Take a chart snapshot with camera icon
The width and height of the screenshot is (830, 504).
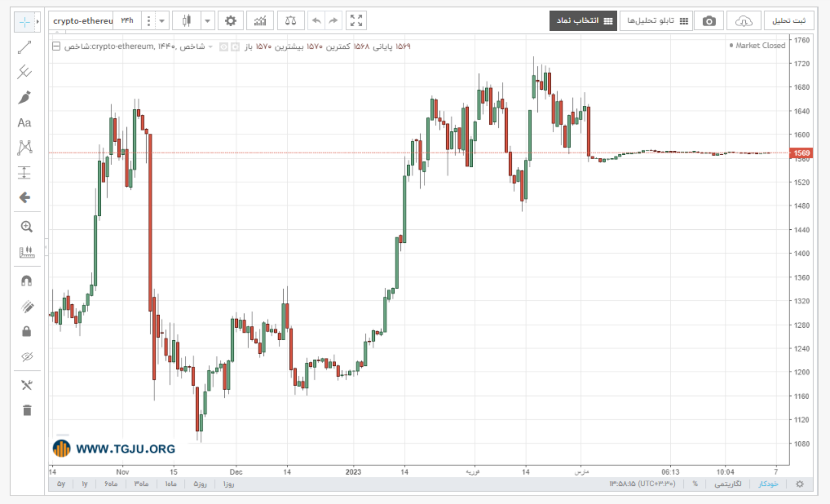coord(709,21)
